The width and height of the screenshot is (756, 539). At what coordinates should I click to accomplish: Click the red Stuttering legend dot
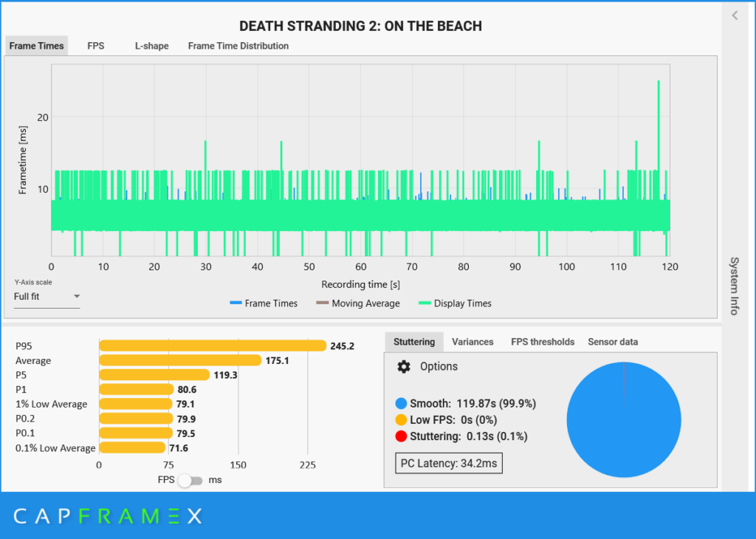pyautogui.click(x=402, y=436)
